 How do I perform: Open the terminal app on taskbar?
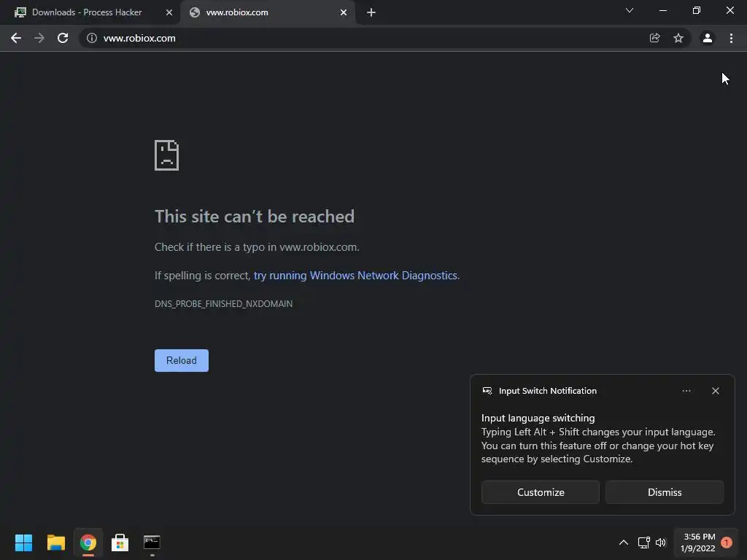tap(152, 542)
